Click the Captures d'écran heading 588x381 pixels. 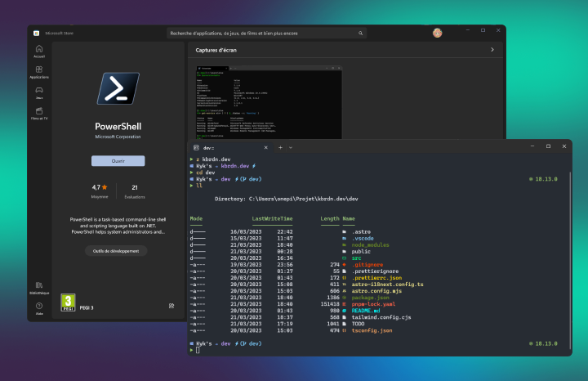[216, 50]
